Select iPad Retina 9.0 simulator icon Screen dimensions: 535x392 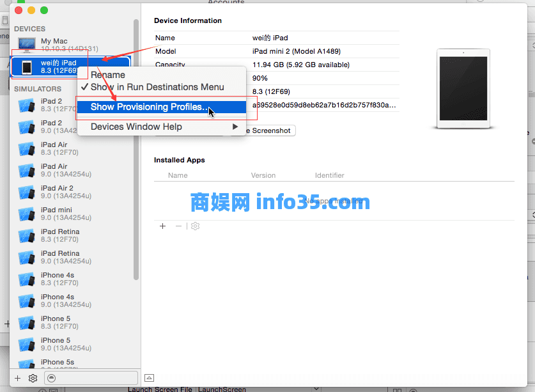pyautogui.click(x=27, y=258)
